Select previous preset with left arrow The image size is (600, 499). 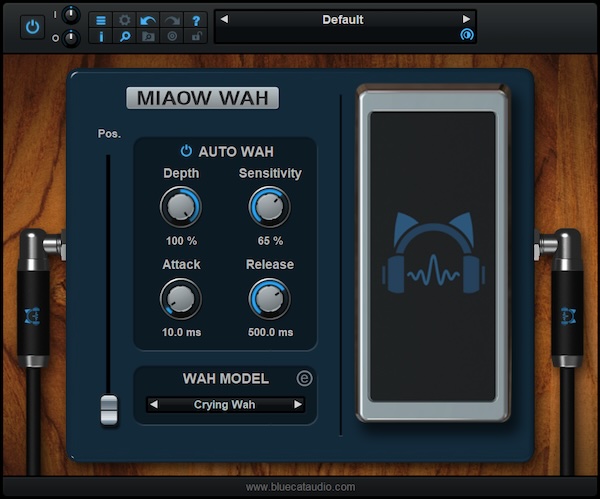pyautogui.click(x=225, y=19)
